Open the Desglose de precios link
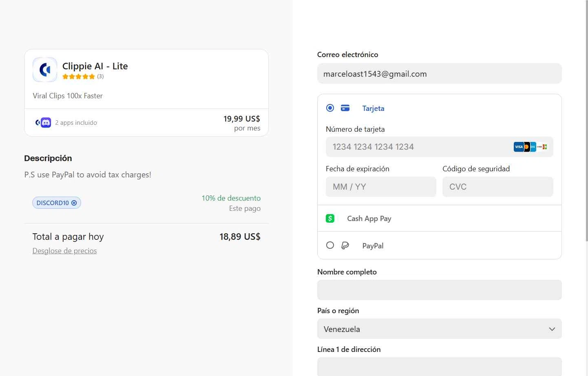 click(64, 251)
